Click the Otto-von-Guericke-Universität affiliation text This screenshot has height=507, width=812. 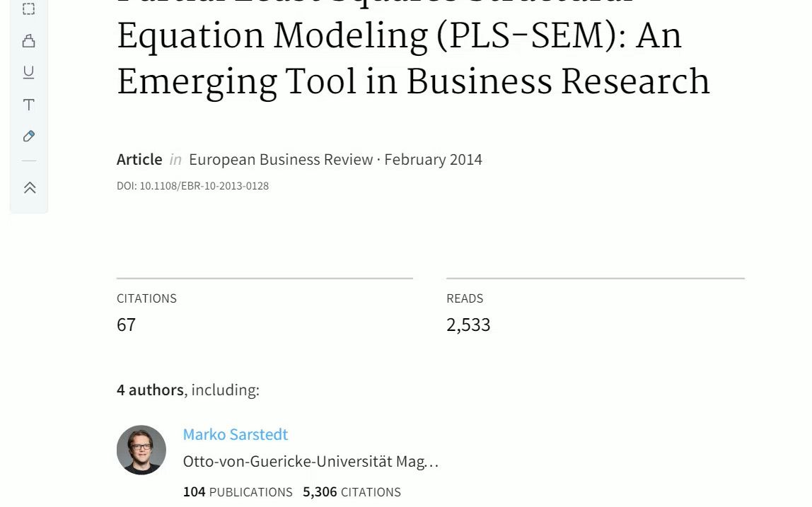[x=311, y=462]
